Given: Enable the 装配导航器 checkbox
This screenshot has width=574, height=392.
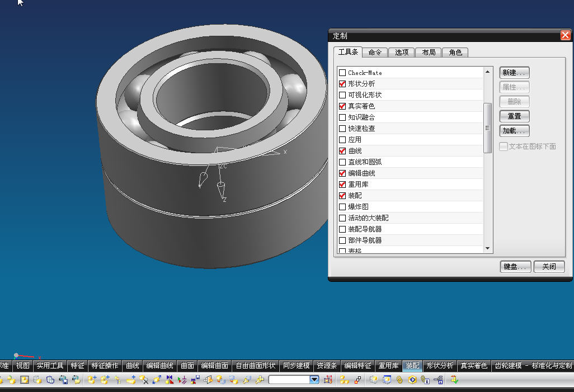Looking at the screenshot, I should pyautogui.click(x=342, y=229).
